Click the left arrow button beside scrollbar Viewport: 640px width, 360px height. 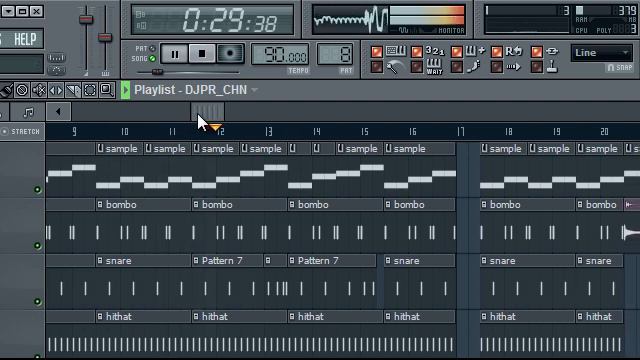tap(58, 112)
